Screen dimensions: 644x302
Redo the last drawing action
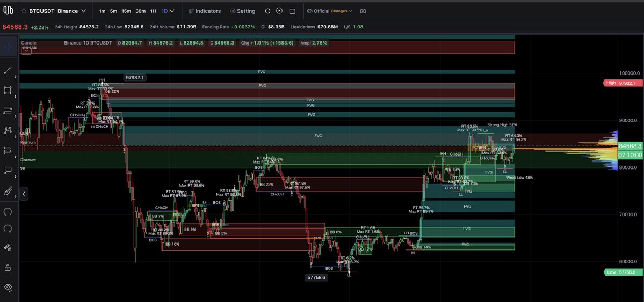(x=8, y=229)
